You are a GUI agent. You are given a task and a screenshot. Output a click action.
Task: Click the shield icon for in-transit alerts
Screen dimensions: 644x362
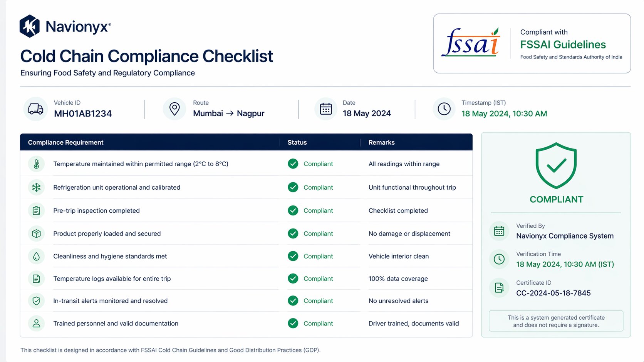tap(36, 301)
